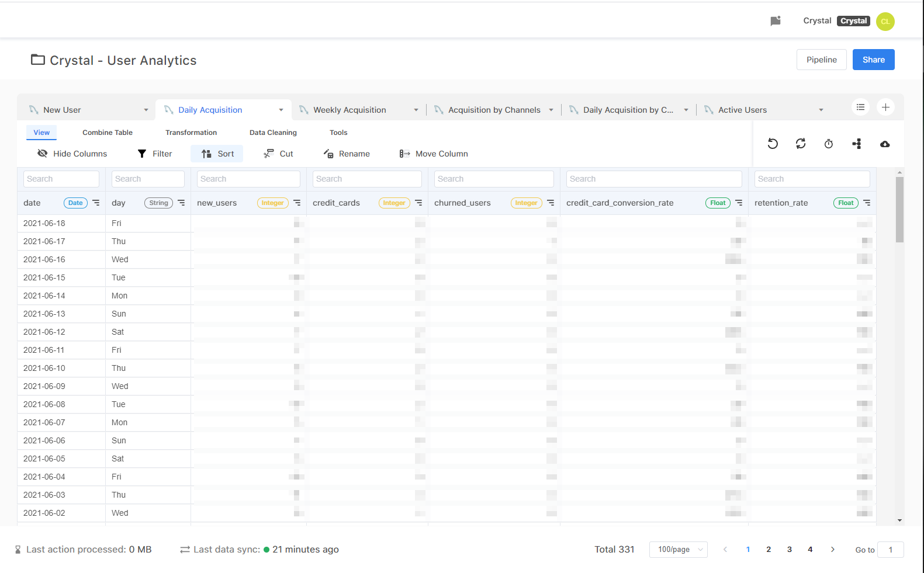Screen dimensions: 924x573
Task: Select the Move Column tool
Action: (x=434, y=154)
